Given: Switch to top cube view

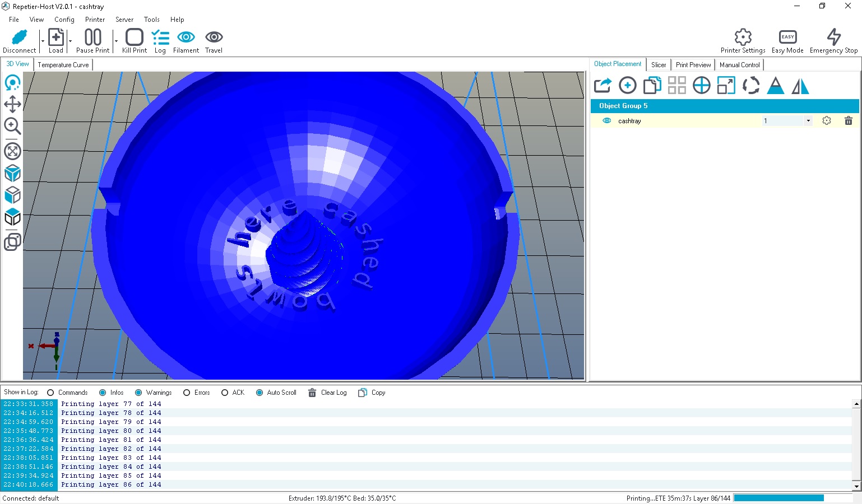Looking at the screenshot, I should point(12,217).
